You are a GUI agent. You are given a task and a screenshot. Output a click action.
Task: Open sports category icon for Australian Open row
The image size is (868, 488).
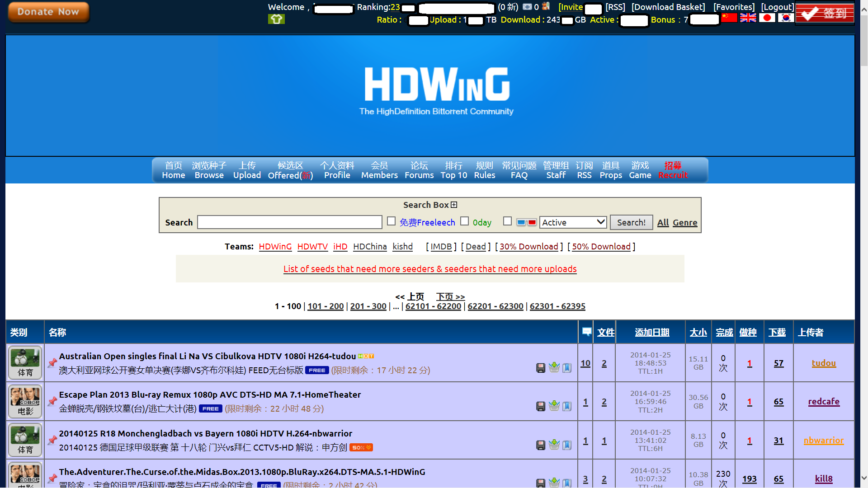(25, 362)
